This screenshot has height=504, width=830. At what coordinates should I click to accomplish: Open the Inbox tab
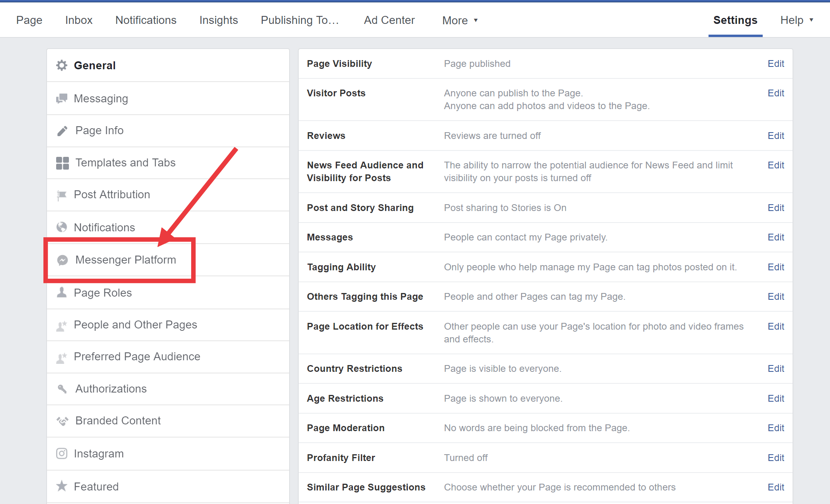tap(78, 20)
